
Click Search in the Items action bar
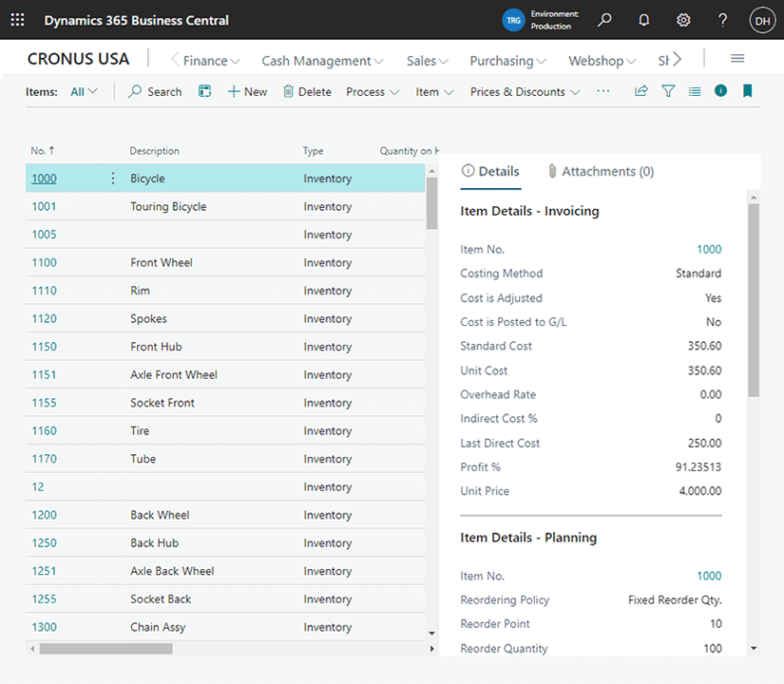pyautogui.click(x=155, y=91)
